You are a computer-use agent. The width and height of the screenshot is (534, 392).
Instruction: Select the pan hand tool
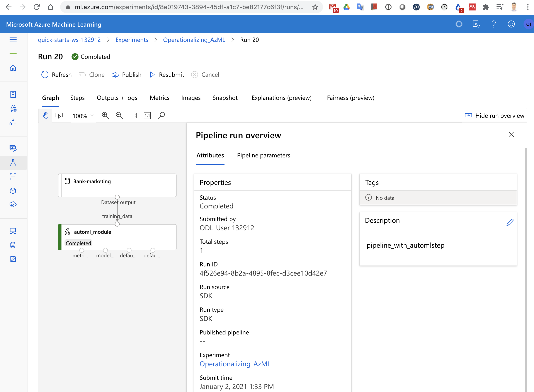(x=45, y=116)
